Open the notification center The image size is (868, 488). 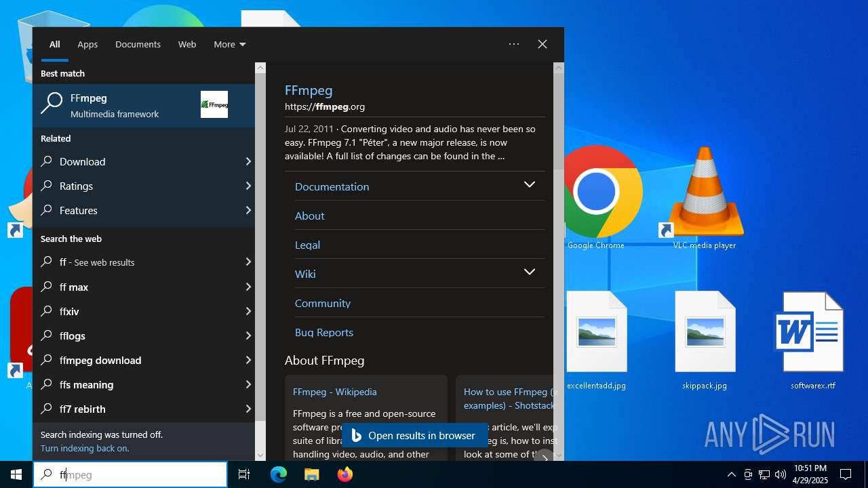coord(846,474)
